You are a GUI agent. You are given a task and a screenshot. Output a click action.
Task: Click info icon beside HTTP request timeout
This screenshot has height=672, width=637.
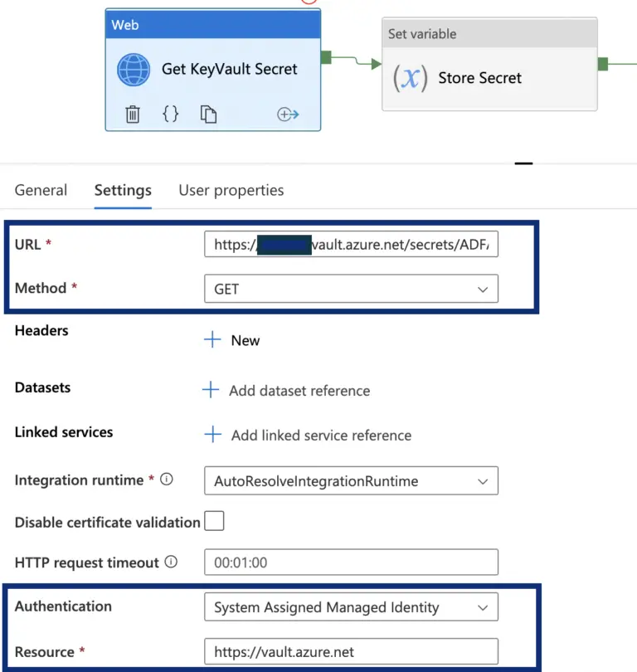171,562
